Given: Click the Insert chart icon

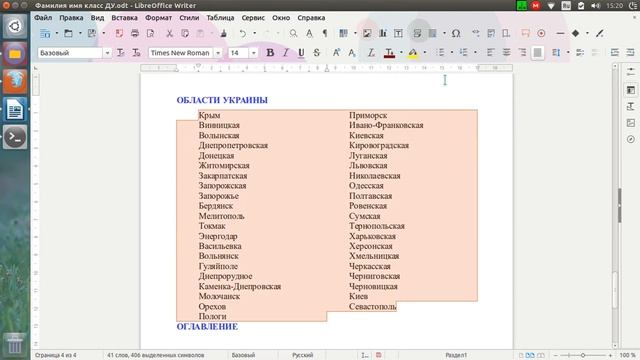Looking at the screenshot, I should (382, 33).
